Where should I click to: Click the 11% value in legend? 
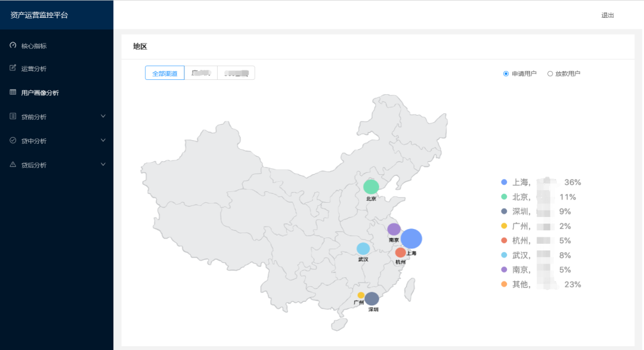tap(568, 197)
